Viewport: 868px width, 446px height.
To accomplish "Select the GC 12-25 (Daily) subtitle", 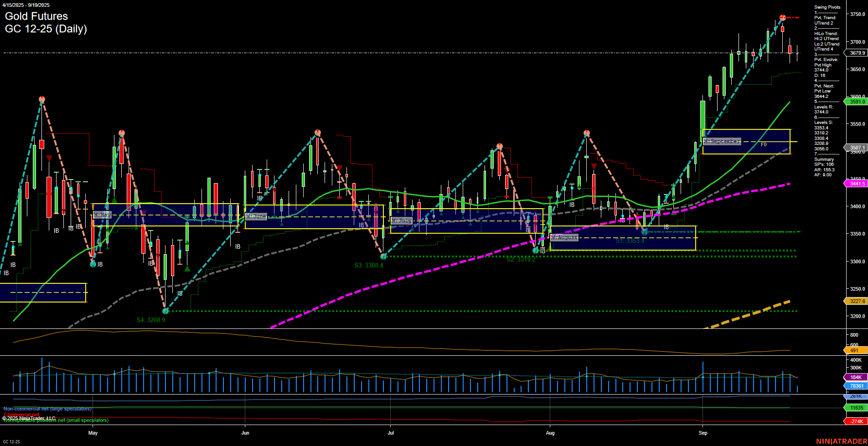I will point(46,29).
